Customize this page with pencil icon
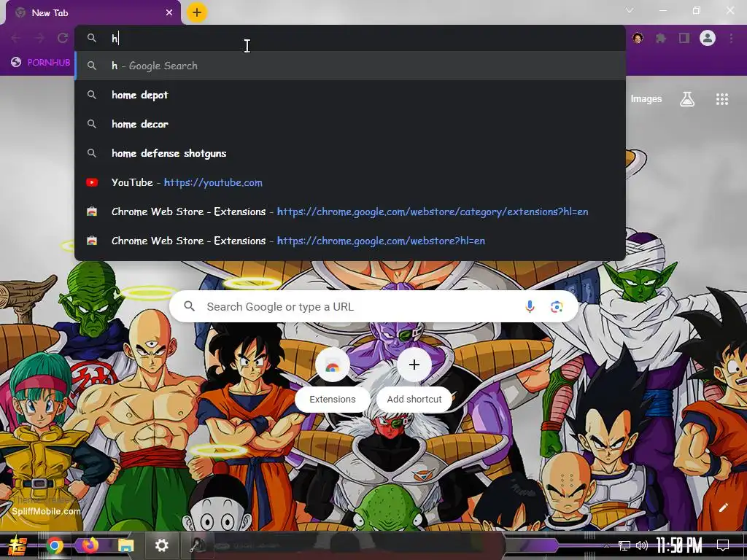Image resolution: width=747 pixels, height=560 pixels. coord(723,507)
